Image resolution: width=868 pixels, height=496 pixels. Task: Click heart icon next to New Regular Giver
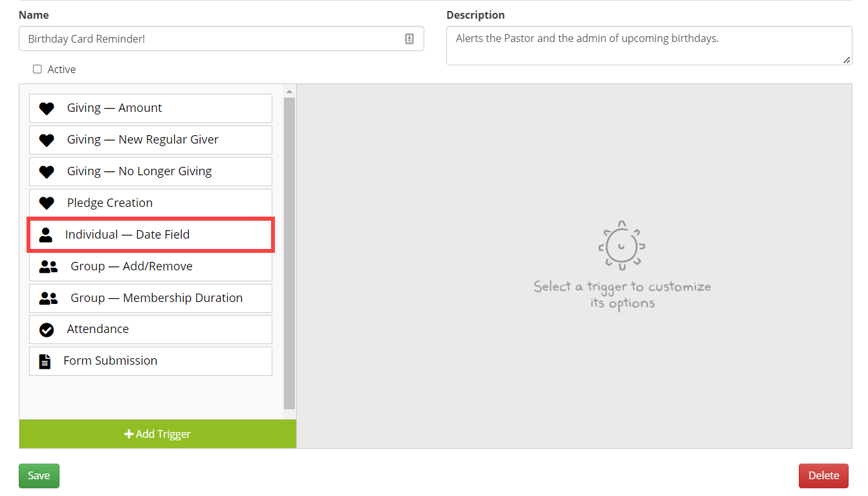tap(47, 140)
